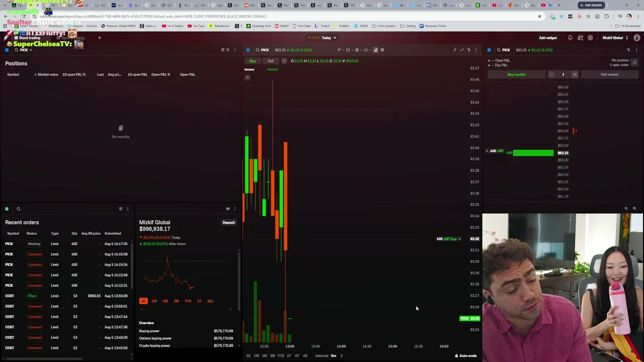
Task: Click the cancel icon next to No position
Action: point(634,62)
